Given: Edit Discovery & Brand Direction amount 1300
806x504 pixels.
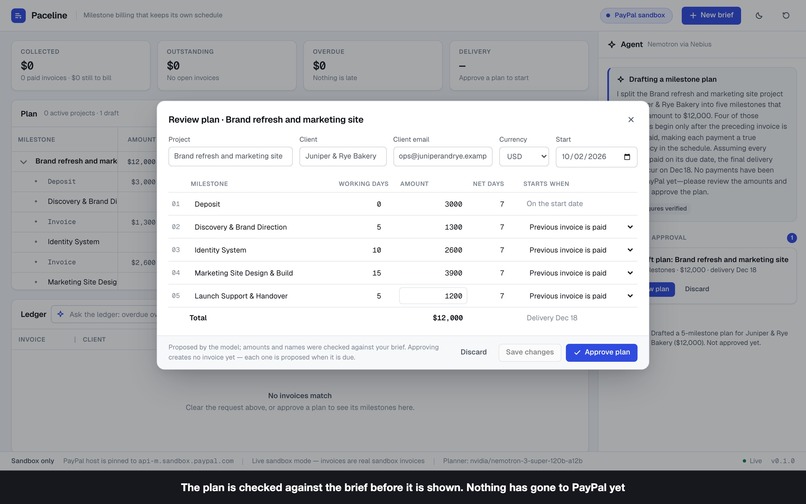Looking at the screenshot, I should [x=433, y=227].
